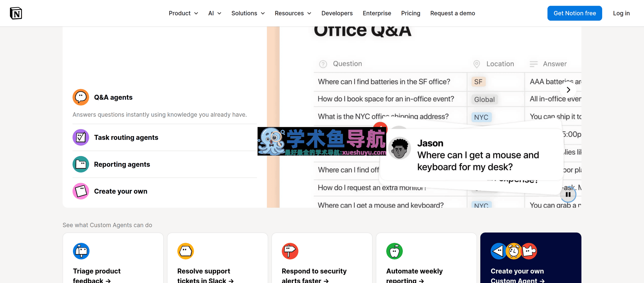Image resolution: width=644 pixels, height=283 pixels.
Task: Expand the Product dropdown menu
Action: pos(183,13)
